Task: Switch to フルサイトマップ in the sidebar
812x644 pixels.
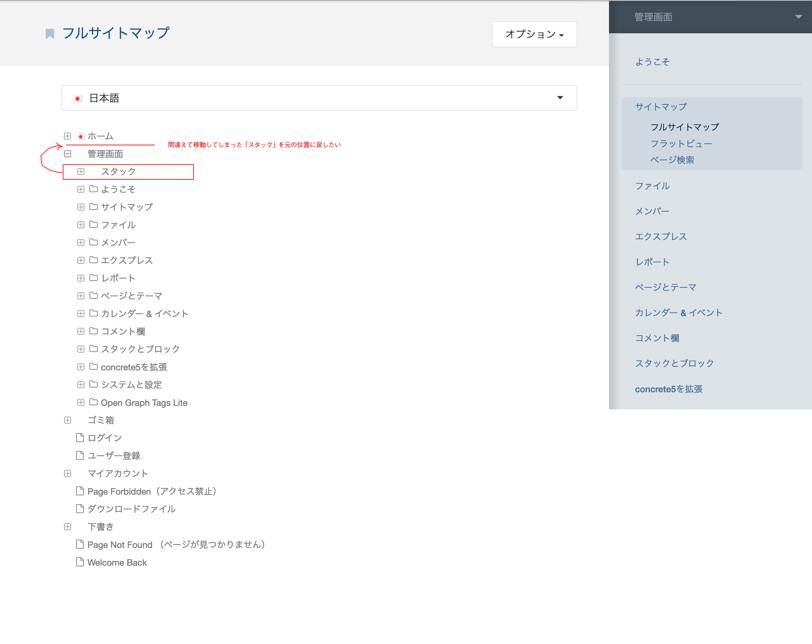Action: pyautogui.click(x=685, y=127)
